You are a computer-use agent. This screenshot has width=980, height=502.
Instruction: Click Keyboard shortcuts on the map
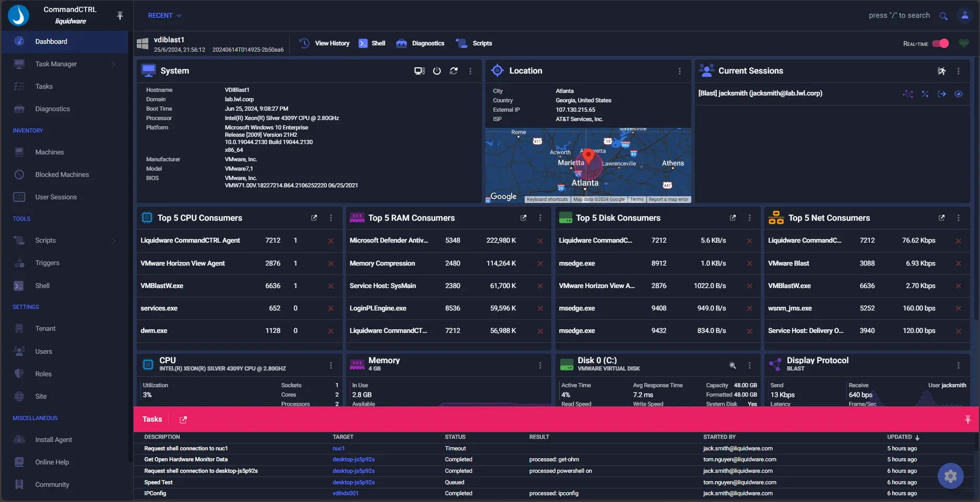547,200
